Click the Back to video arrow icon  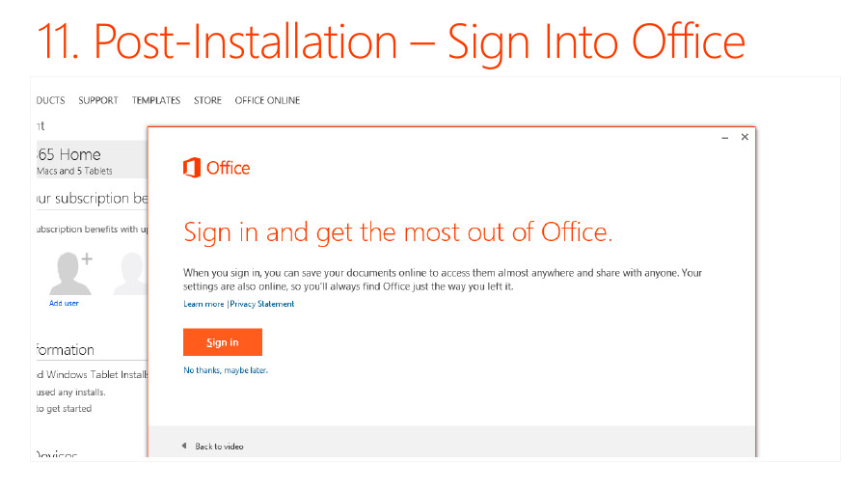(x=184, y=446)
